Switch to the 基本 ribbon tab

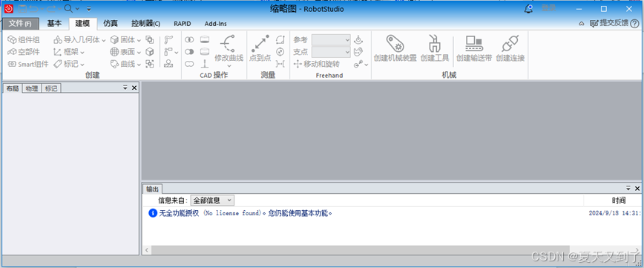tap(54, 24)
